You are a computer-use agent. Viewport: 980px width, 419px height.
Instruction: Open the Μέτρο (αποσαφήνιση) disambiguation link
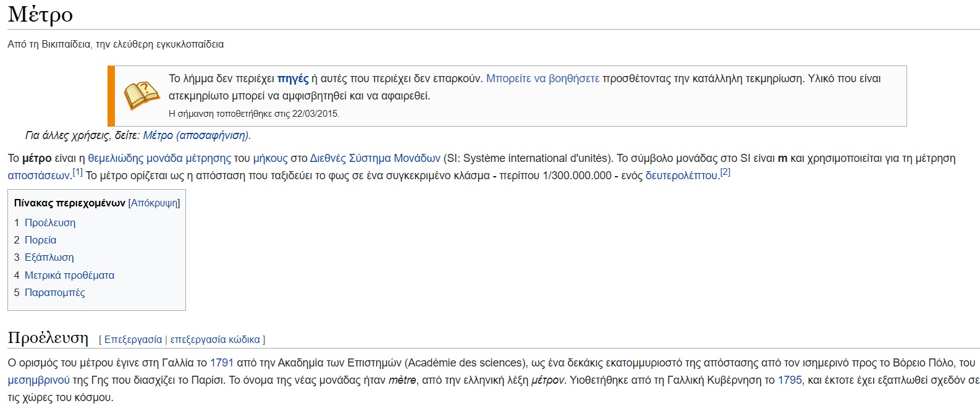[196, 135]
